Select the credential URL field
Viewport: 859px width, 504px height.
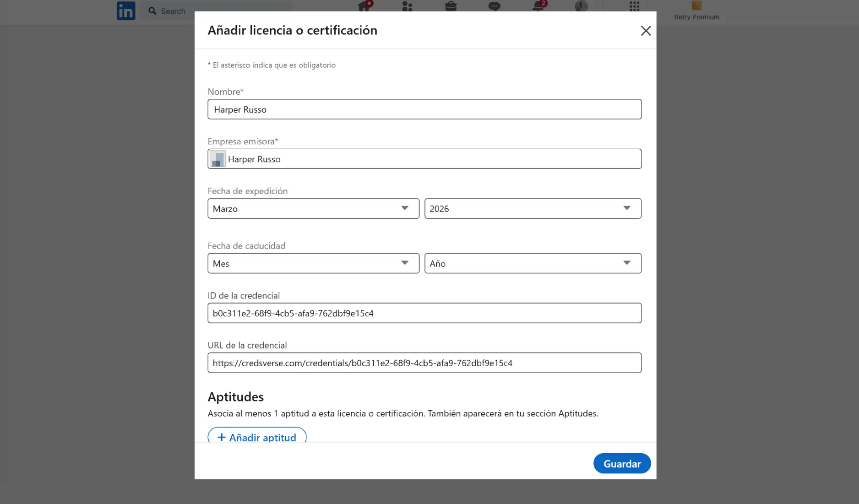pos(424,363)
